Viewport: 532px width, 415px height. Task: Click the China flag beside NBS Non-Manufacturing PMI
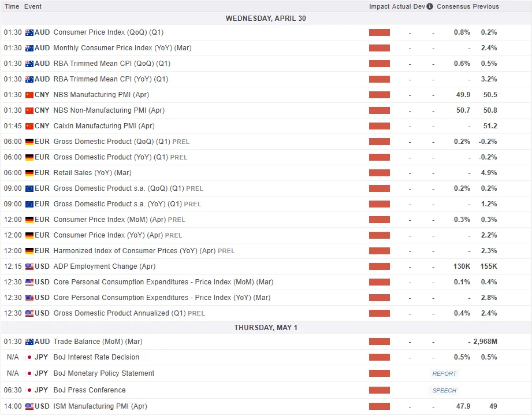(29, 111)
